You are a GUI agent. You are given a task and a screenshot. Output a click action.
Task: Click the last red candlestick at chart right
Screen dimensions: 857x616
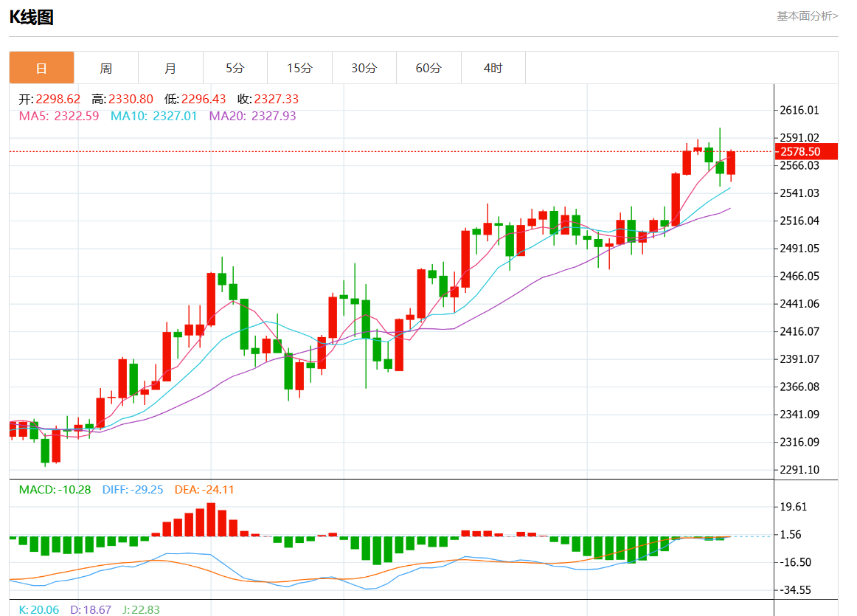(x=731, y=163)
